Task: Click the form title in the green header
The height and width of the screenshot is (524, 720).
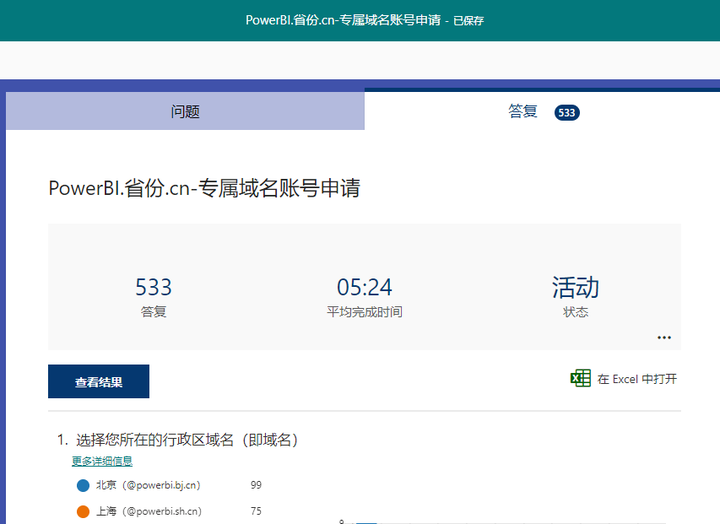Action: pyautogui.click(x=343, y=20)
